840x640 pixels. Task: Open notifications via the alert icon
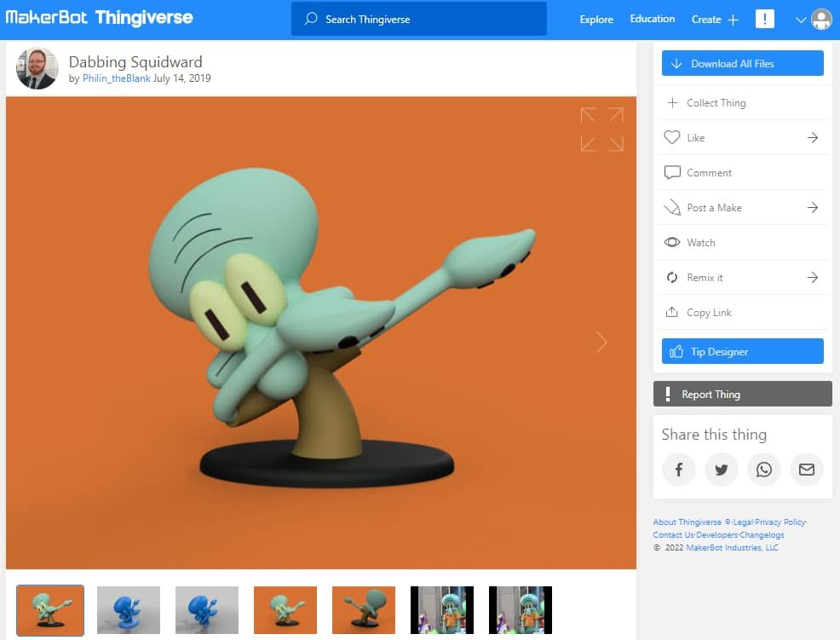click(x=764, y=18)
